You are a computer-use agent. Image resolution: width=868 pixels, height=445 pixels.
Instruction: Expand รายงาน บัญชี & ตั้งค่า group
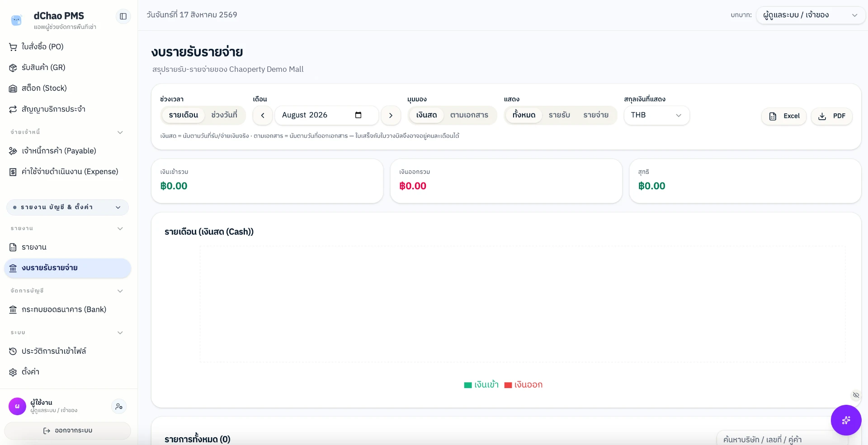point(67,207)
